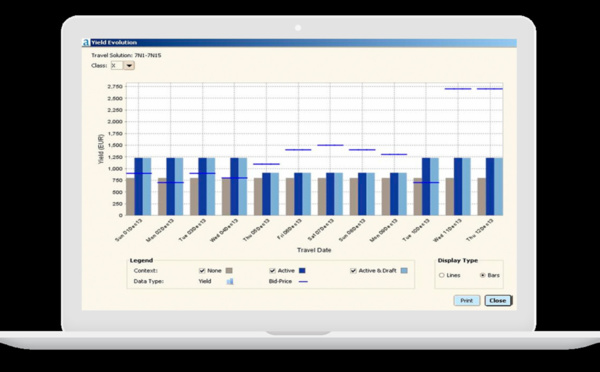Click the bid-price marker above Sat 07Dec13
This screenshot has height=372, width=600.
point(331,145)
